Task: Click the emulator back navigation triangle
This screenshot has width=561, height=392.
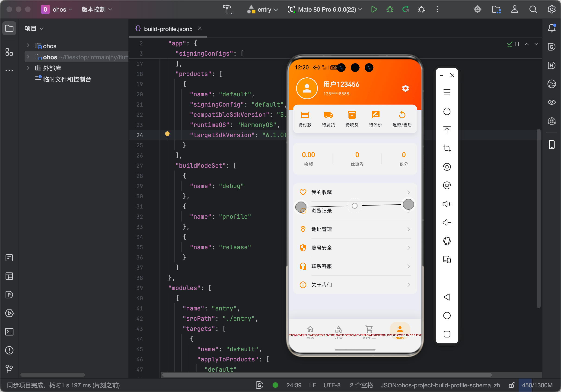Action: coord(447,297)
